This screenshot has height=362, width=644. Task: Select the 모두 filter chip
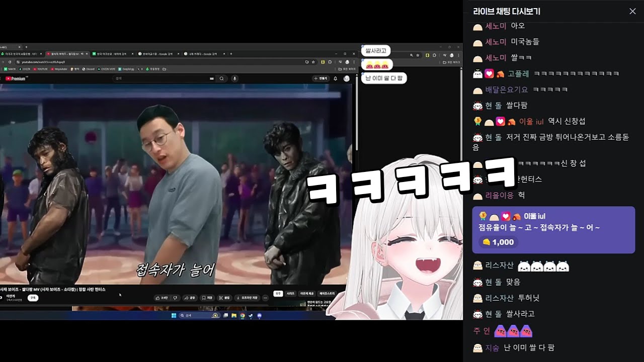278,293
